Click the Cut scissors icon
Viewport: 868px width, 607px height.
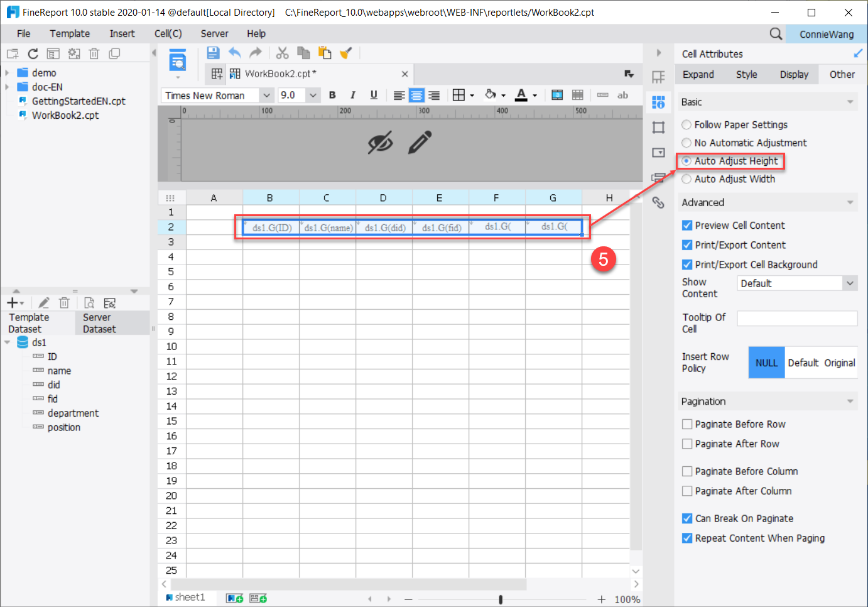click(283, 53)
